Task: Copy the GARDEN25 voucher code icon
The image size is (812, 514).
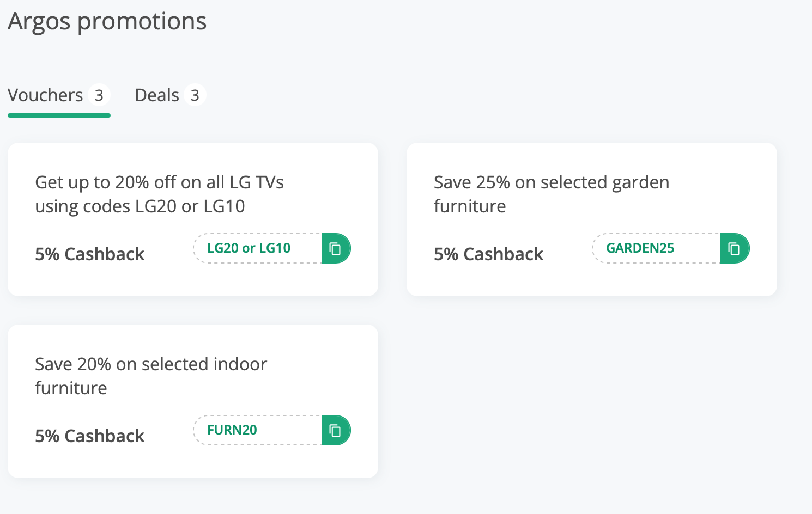Action: coord(735,248)
